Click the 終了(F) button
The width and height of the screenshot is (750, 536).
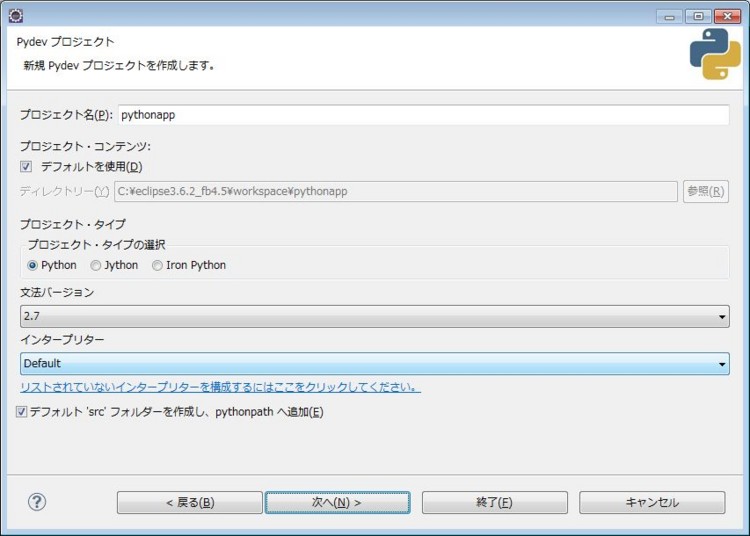[495, 503]
